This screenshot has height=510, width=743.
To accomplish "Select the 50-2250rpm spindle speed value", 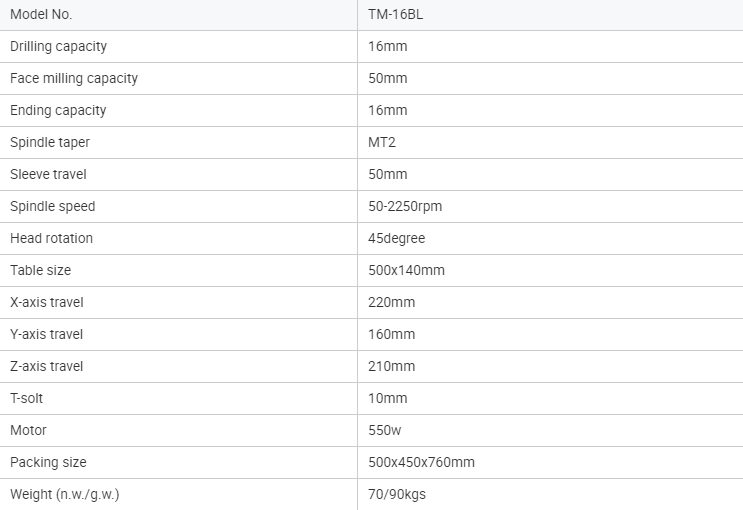I will tap(405, 206).
